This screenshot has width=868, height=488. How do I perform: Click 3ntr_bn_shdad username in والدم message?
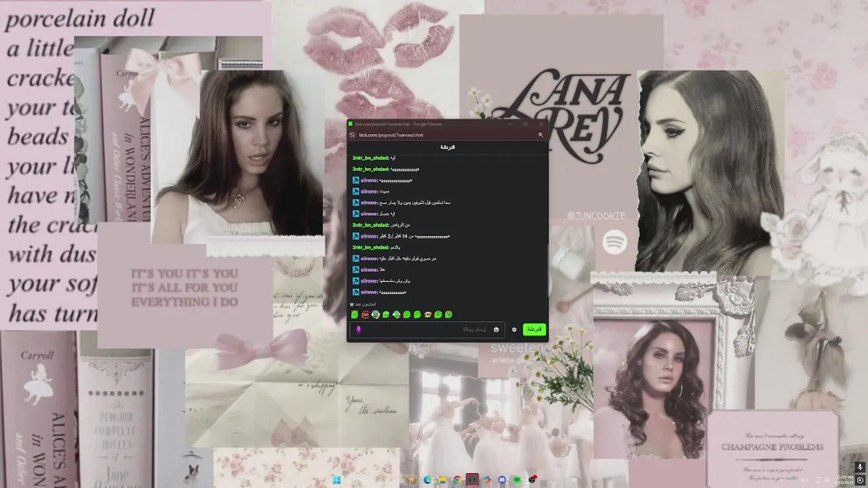tap(371, 247)
